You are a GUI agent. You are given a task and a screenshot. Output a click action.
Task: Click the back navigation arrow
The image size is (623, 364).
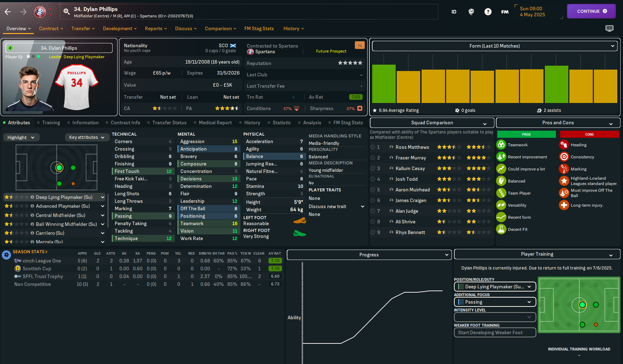point(8,12)
